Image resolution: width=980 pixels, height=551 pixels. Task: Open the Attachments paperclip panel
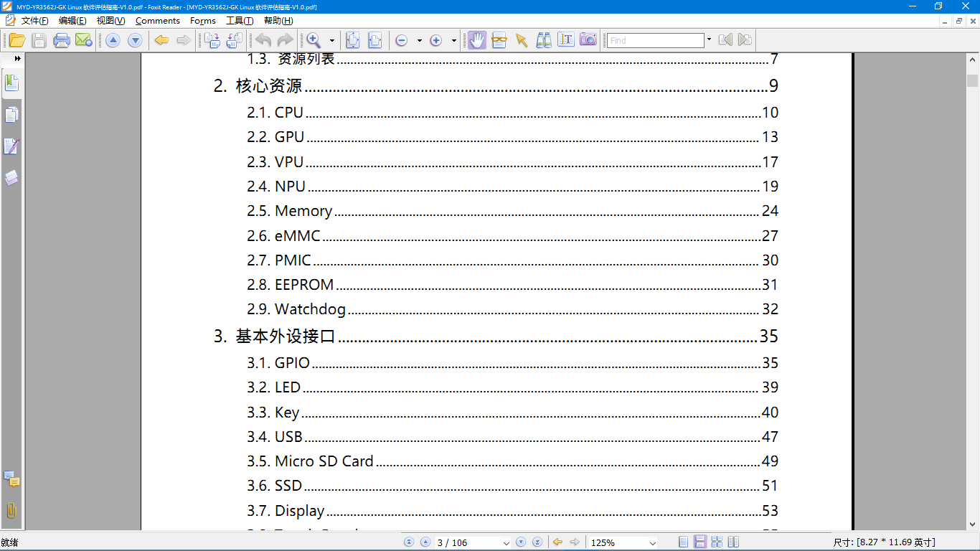point(11,510)
